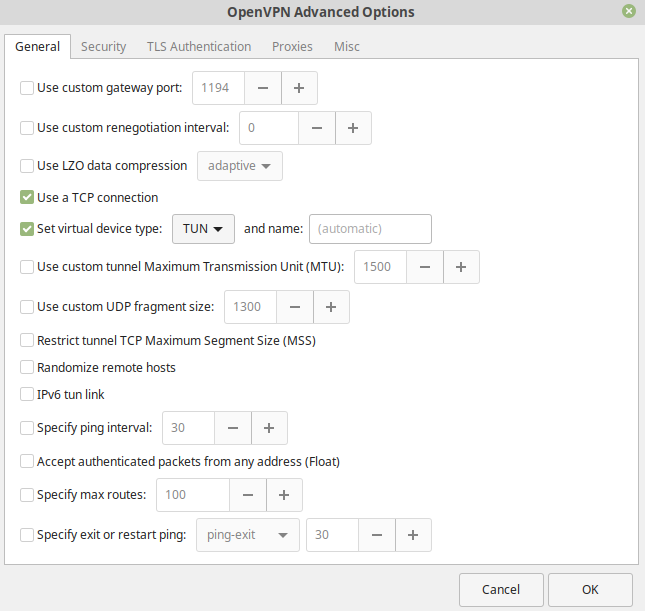This screenshot has height=611, width=645.
Task: Decrease the tunnel MTU value
Action: [425, 267]
